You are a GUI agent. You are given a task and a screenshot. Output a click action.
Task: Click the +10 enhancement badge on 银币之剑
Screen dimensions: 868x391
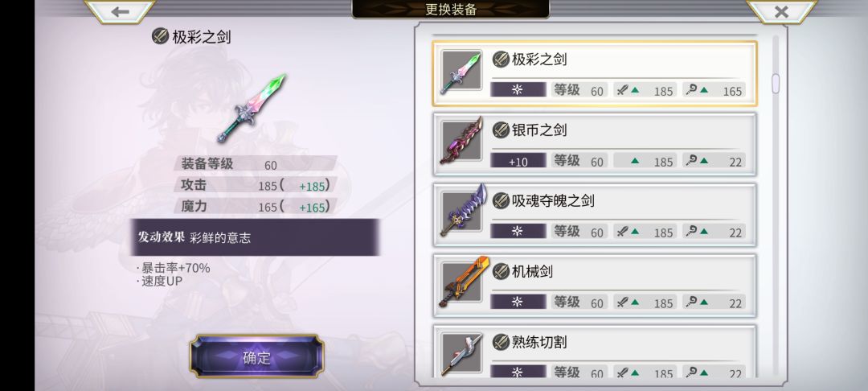pyautogui.click(x=518, y=161)
